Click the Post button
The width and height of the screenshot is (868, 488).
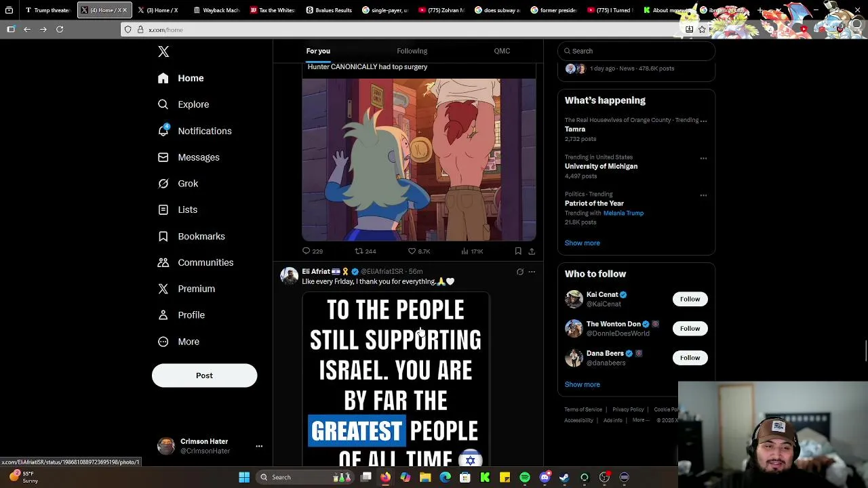click(x=204, y=375)
